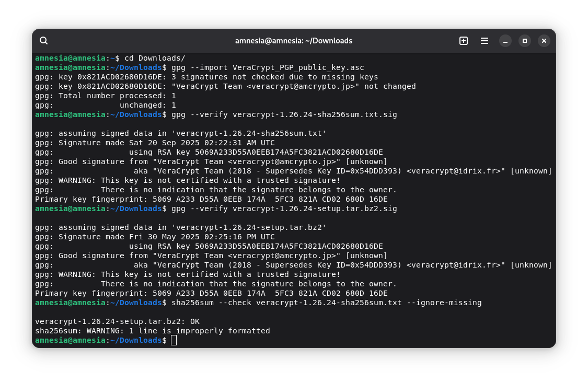Click the blinking cursor at the empty prompt
This screenshot has height=383, width=588.
click(174, 340)
